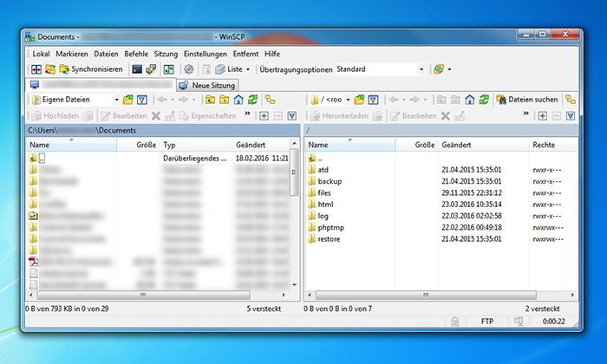Screen dimensions: 607x364
Task: Go to remote home directory
Action: click(470, 100)
